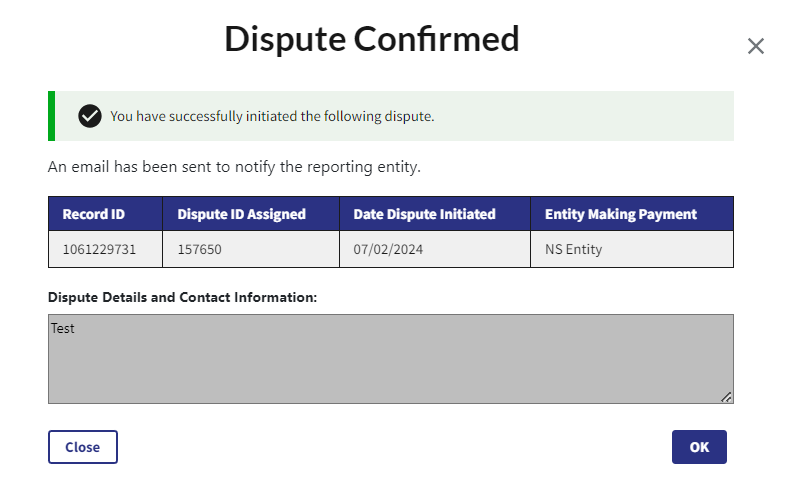Click the Date Dispute Initiated header
Viewport: 786px width, 495px height.
(424, 214)
